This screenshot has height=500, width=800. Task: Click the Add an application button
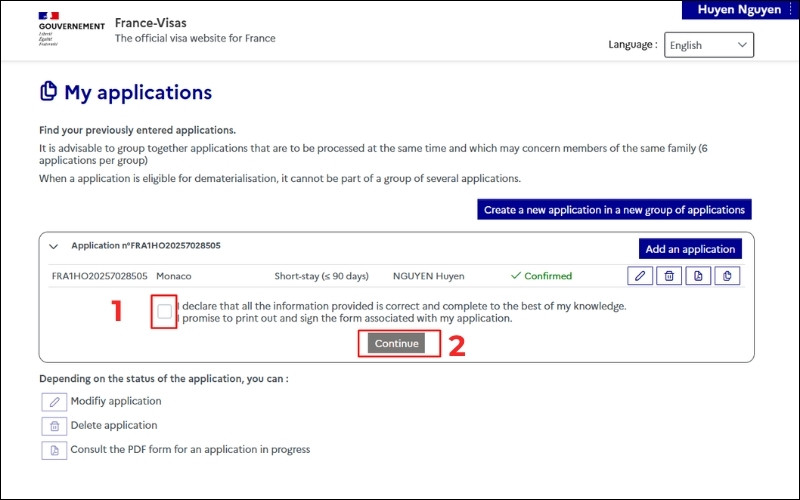[x=689, y=249]
